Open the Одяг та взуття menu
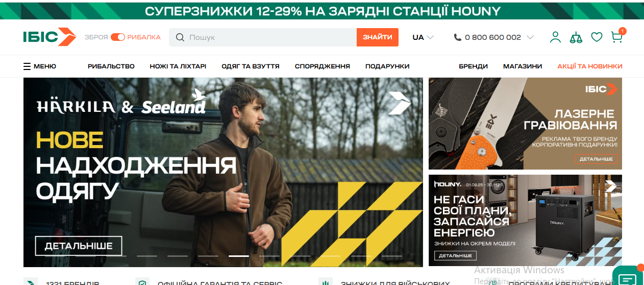The height and width of the screenshot is (285, 644). click(x=251, y=66)
